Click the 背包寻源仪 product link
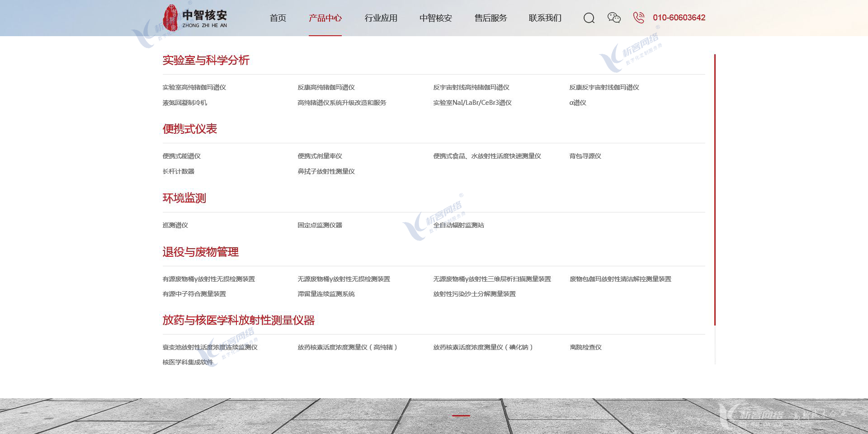The width and height of the screenshot is (868, 434). coord(585,156)
